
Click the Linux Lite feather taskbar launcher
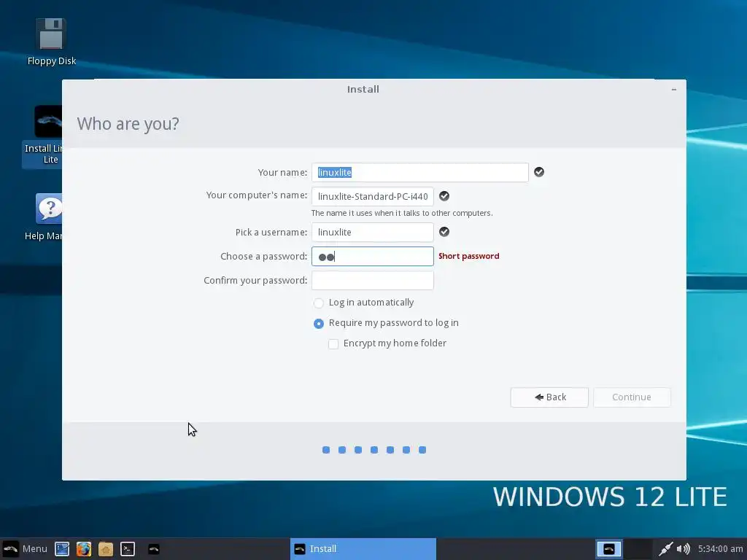(x=154, y=549)
